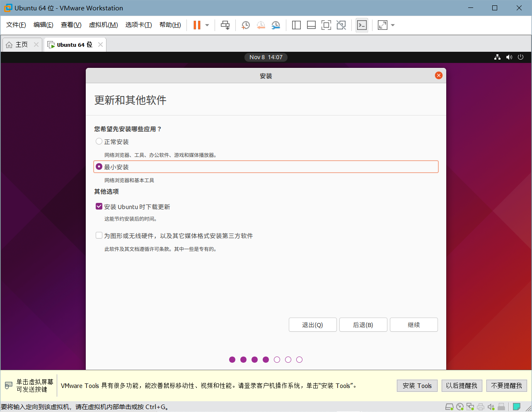Click the Ubuntu network status icon
The image size is (532, 412).
497,57
